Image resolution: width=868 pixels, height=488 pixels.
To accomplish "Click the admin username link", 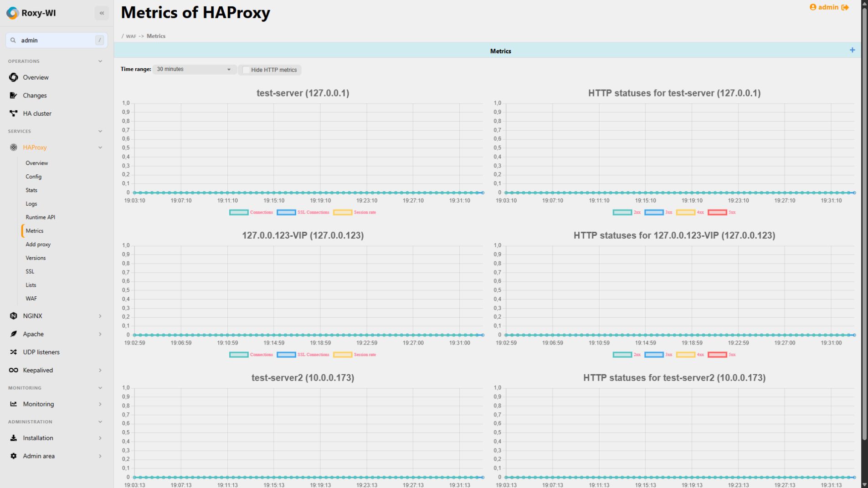I will (x=828, y=7).
